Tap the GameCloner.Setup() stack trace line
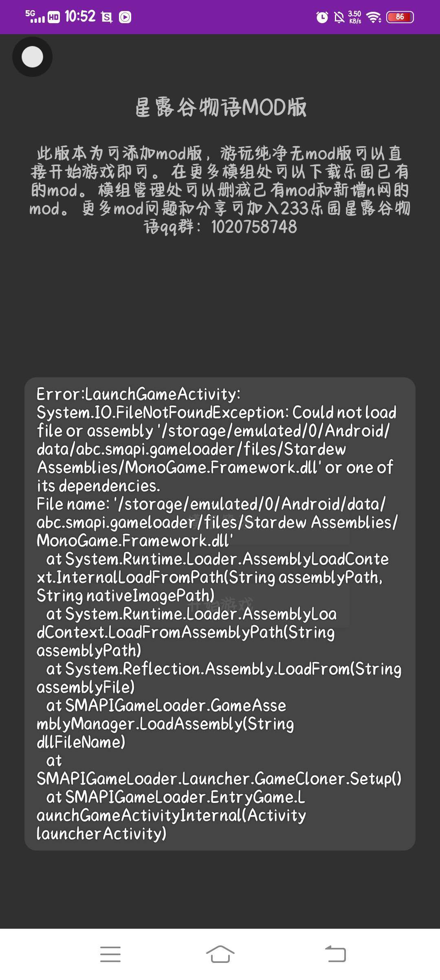The height and width of the screenshot is (980, 440). [219, 779]
